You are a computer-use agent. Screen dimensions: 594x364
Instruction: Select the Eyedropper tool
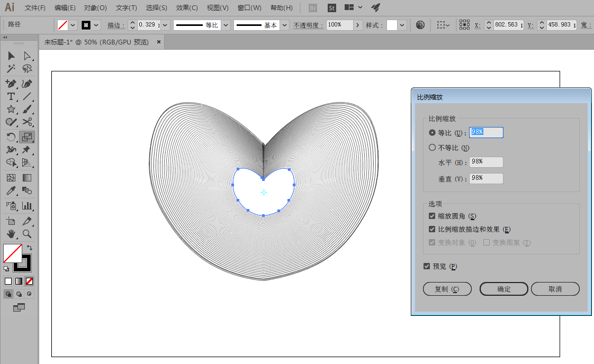coord(11,190)
